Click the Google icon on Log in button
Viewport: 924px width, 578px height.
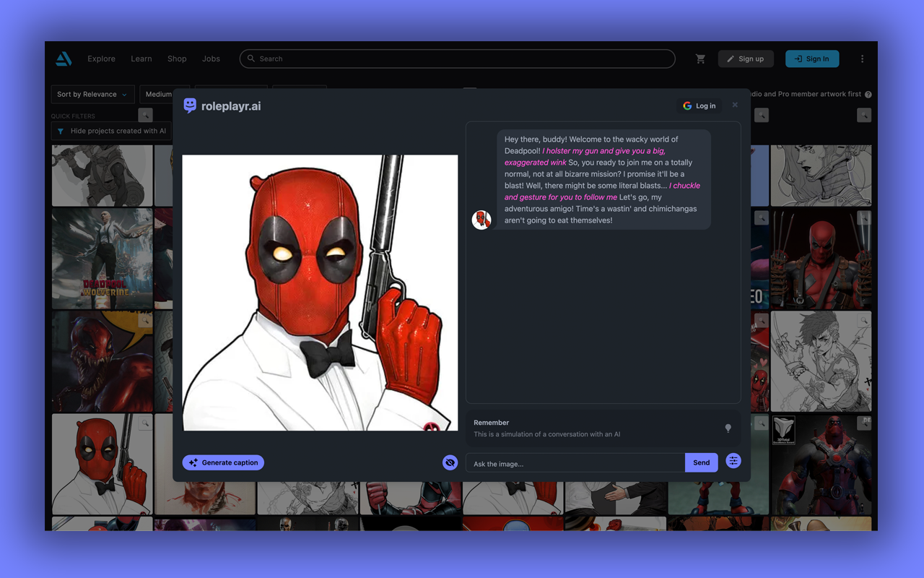tap(687, 105)
